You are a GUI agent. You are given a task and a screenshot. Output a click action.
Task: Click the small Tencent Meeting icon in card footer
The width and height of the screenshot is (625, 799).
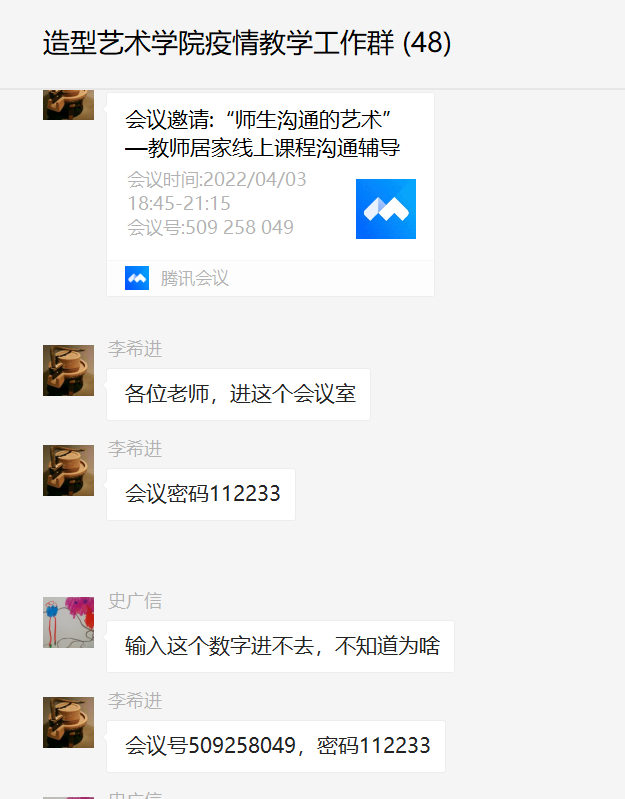click(137, 278)
